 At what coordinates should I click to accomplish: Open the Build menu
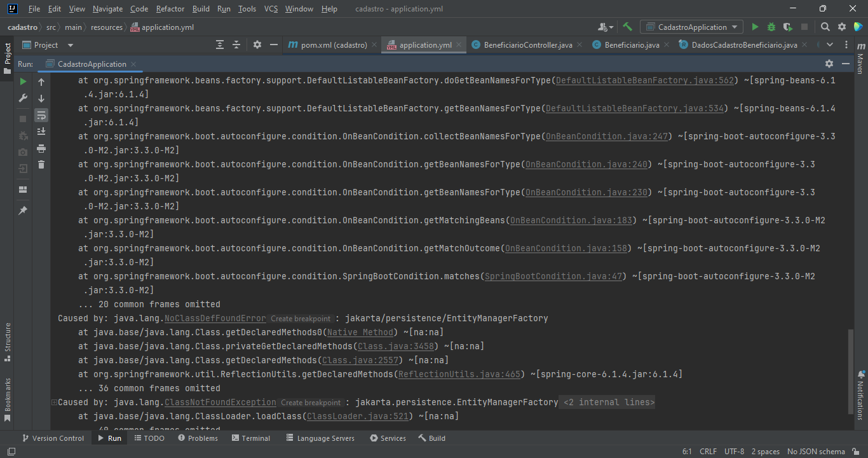tap(201, 9)
